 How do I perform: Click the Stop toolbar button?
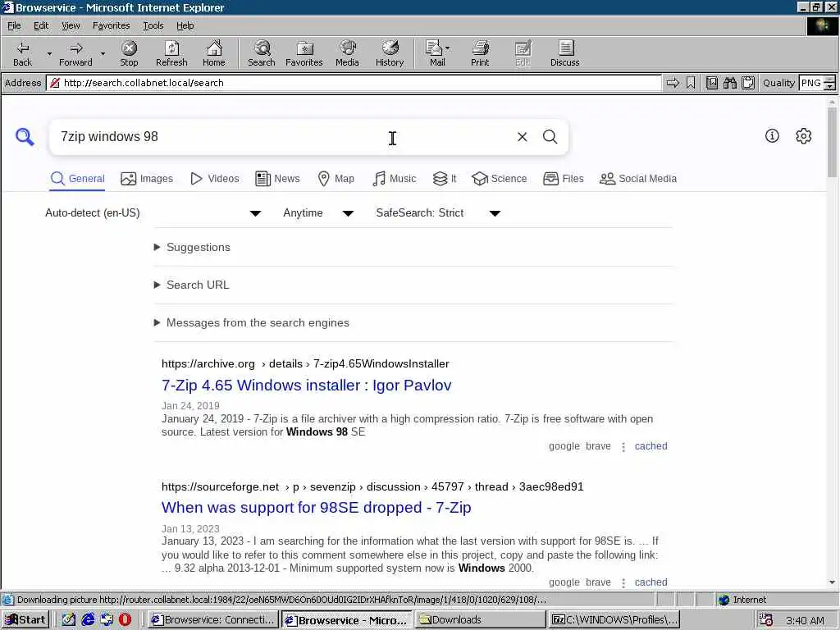[129, 53]
